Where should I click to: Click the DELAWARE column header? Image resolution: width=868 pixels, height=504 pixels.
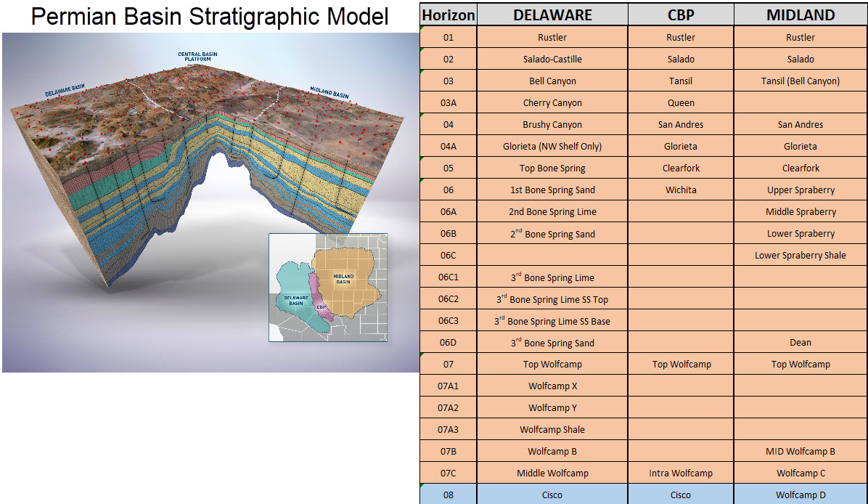click(552, 14)
